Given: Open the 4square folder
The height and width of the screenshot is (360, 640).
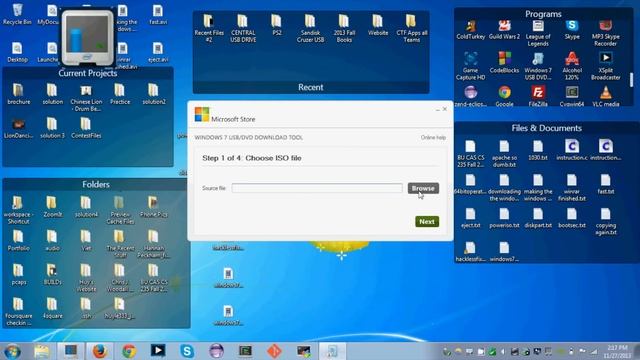Looking at the screenshot, I should [52, 308].
